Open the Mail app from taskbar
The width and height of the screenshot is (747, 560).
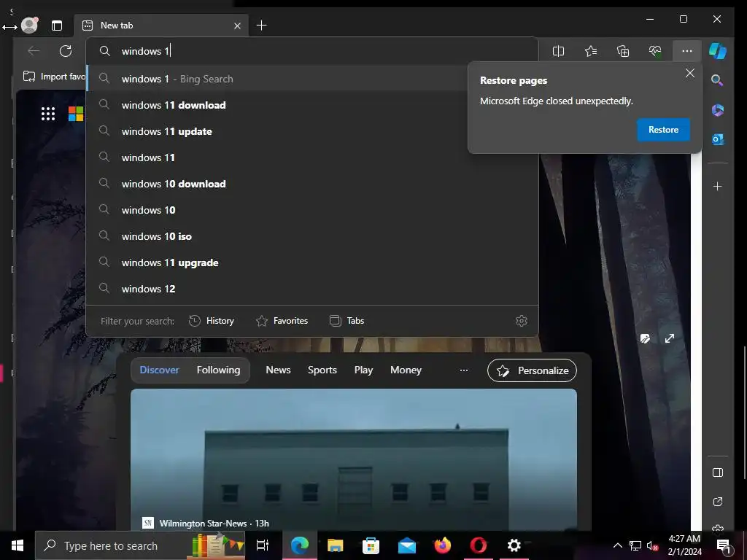pyautogui.click(x=407, y=545)
